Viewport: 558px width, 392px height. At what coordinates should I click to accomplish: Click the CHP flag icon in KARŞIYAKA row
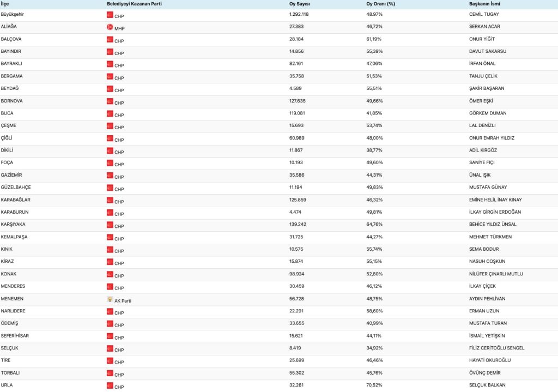[x=110, y=225]
